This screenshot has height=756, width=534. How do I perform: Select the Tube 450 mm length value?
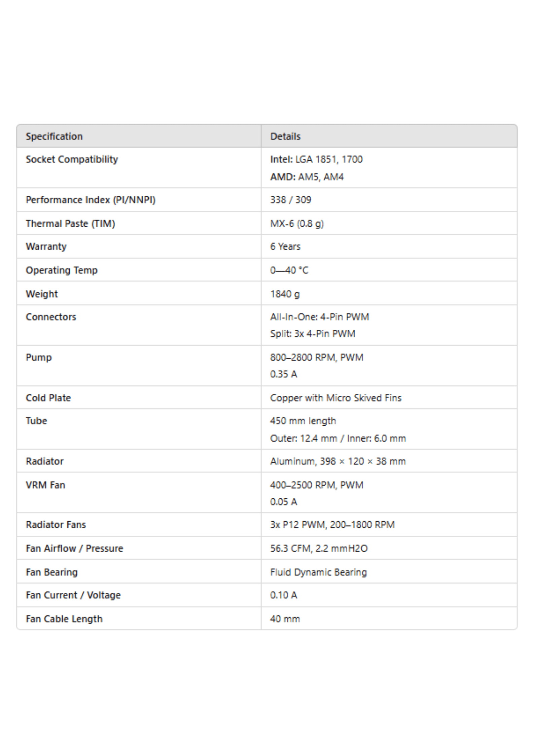coord(303,421)
